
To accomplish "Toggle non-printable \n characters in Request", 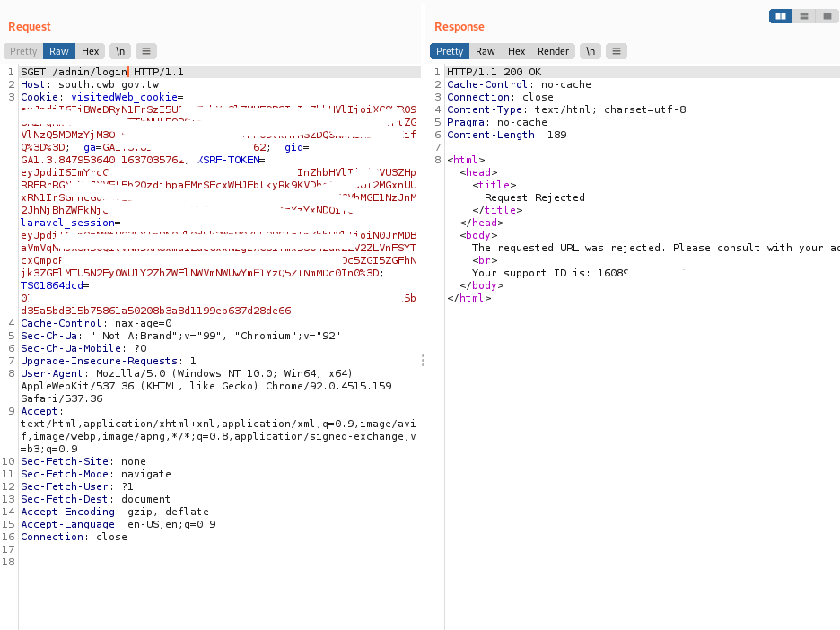I will (x=120, y=51).
